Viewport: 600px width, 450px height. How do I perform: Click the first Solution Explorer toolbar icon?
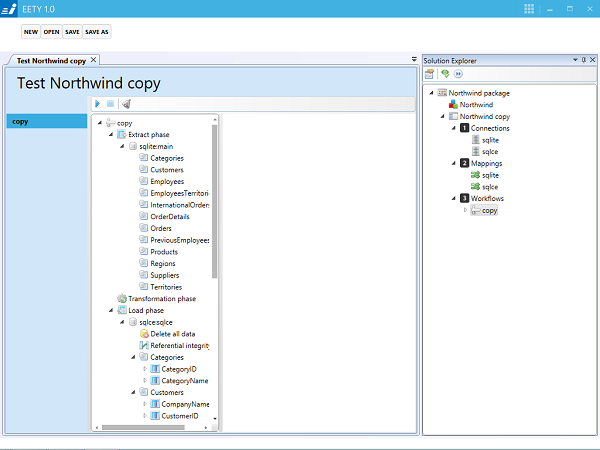coord(429,73)
